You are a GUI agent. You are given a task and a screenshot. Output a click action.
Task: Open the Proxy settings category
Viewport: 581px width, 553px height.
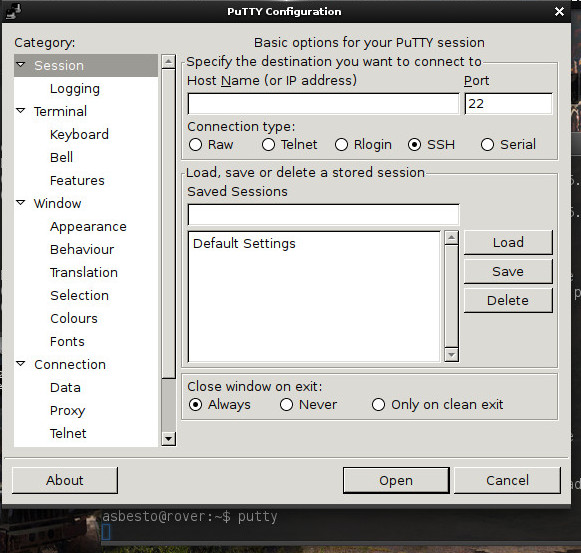67,411
